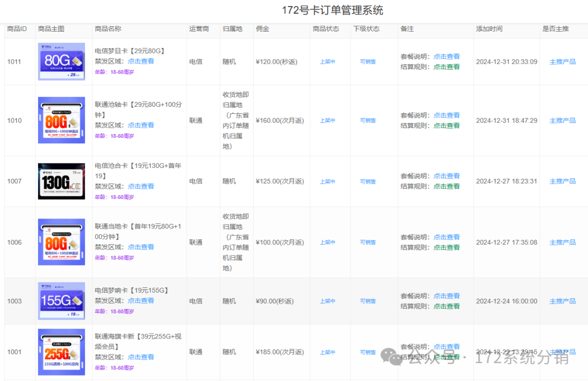The image size is (588, 381).
Task: Open 套餐说明 link for product 1003
Action: (x=446, y=296)
